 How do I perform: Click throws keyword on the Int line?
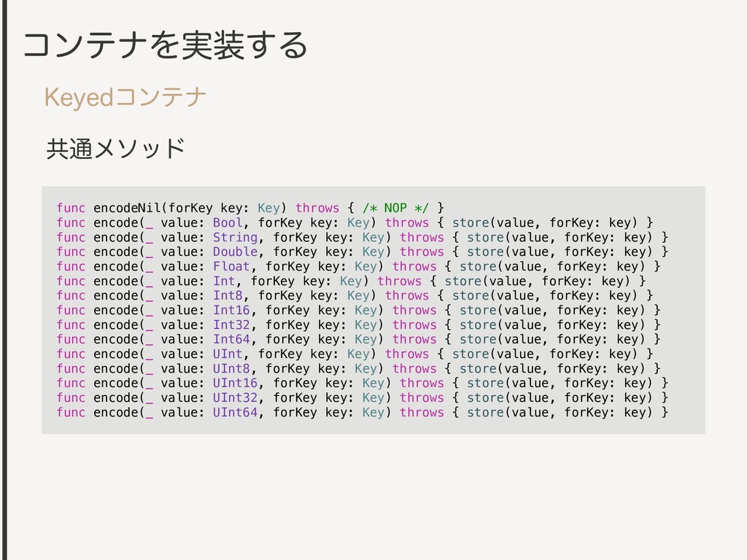point(399,281)
